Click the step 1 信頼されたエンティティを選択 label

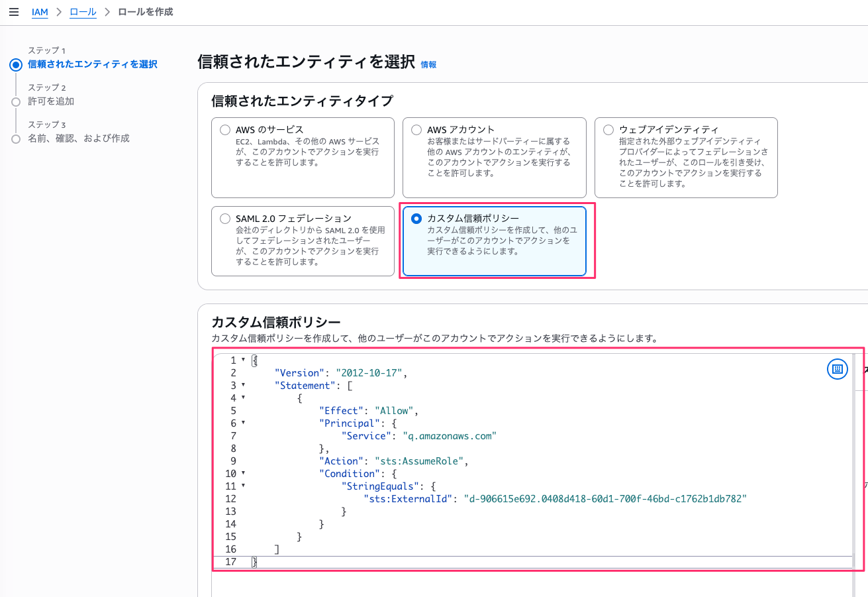click(x=93, y=64)
